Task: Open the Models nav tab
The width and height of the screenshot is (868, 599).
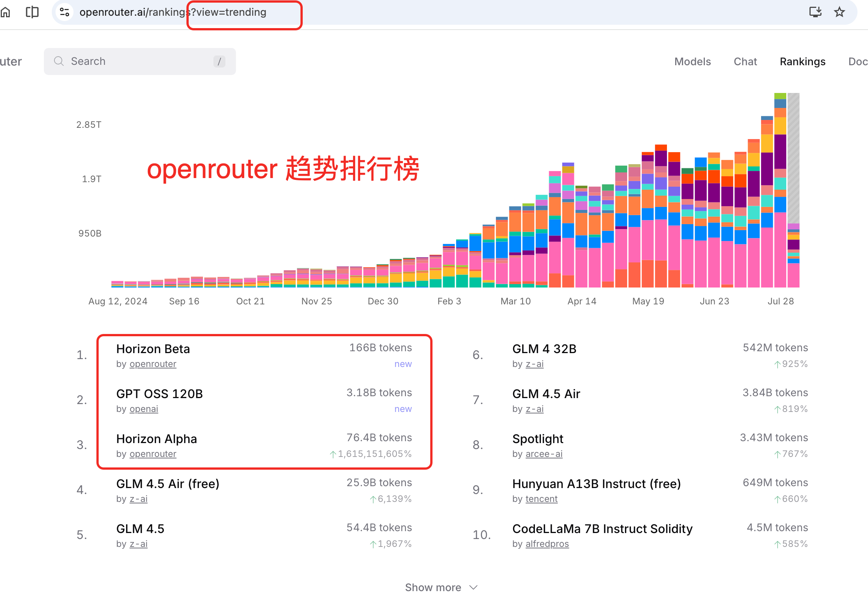Action: tap(692, 61)
